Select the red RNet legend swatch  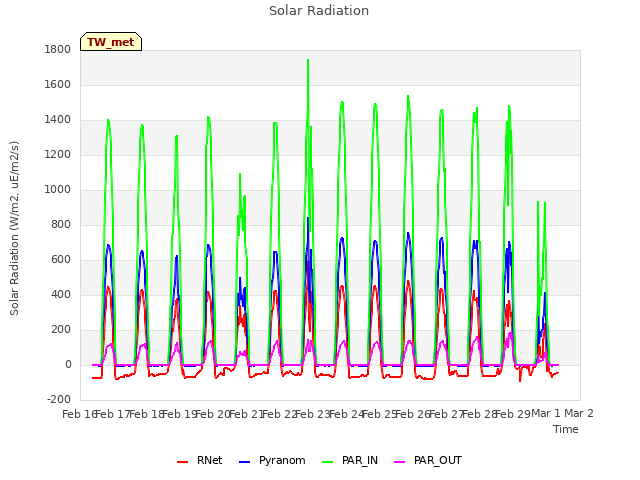[182, 462]
